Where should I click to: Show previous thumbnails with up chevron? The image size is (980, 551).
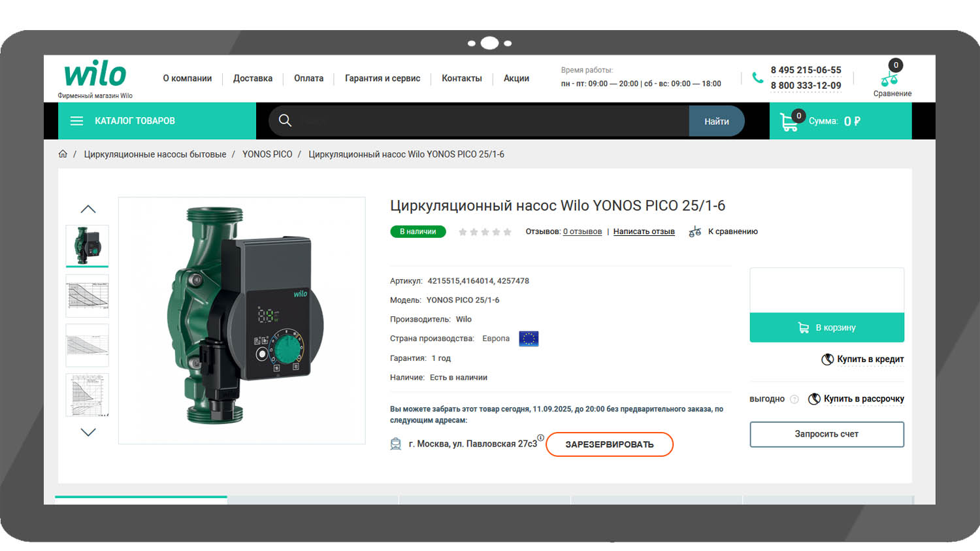88,209
